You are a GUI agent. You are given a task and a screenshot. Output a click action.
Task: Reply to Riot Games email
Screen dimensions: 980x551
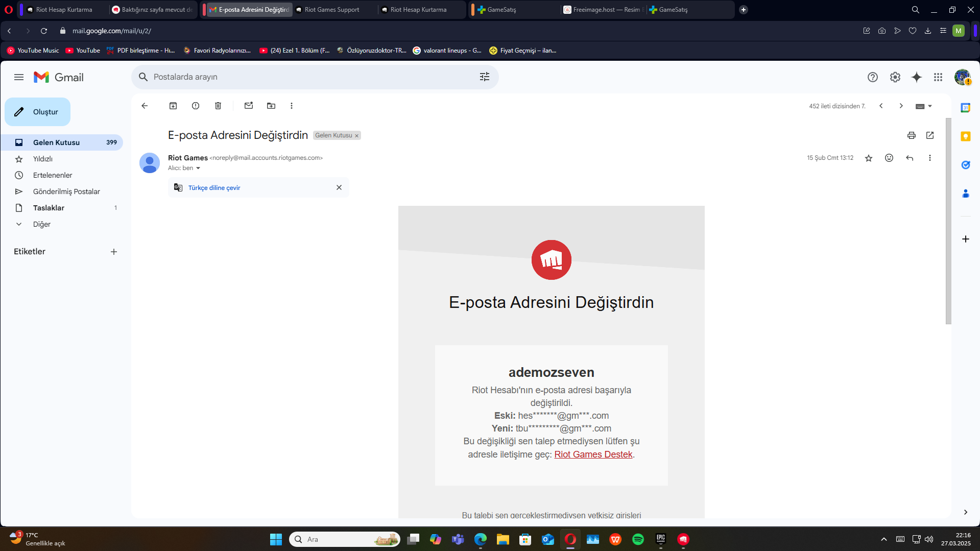click(x=910, y=158)
